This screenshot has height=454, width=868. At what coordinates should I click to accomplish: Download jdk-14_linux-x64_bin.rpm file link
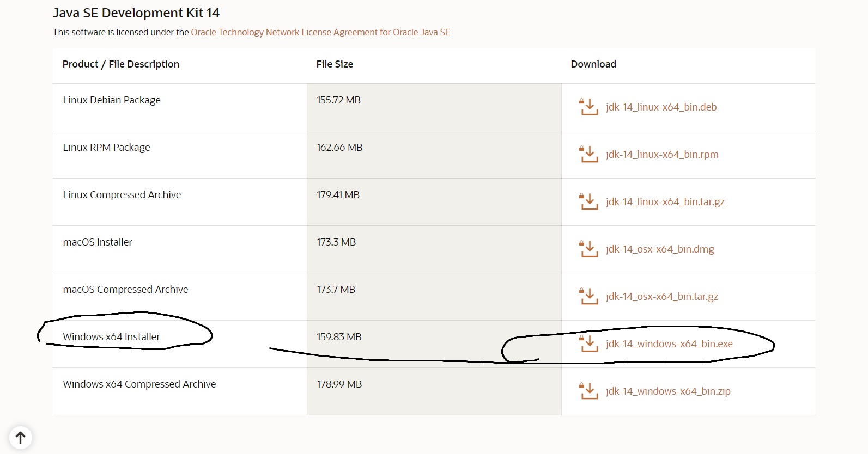coord(662,155)
